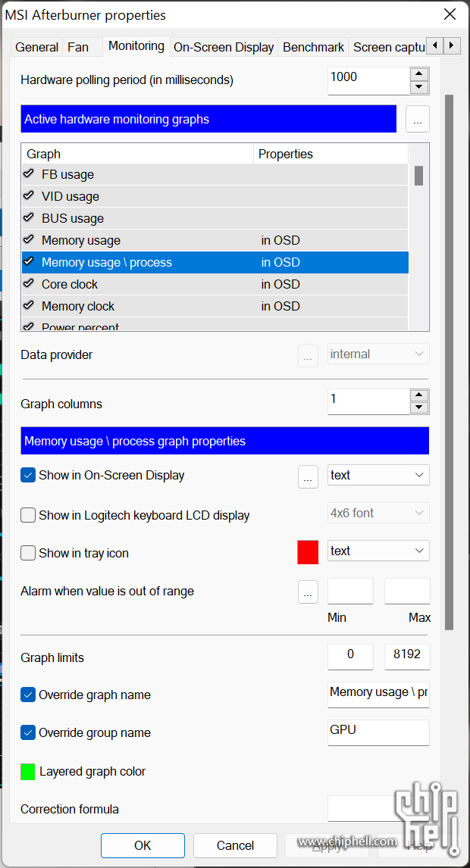
Task: Close the MSI Afterburner properties window
Action: point(450,14)
